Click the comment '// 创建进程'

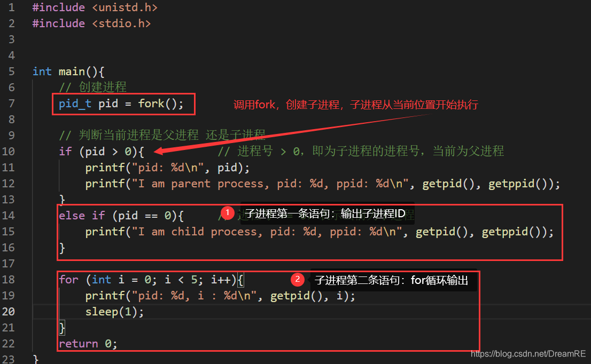[x=93, y=88]
